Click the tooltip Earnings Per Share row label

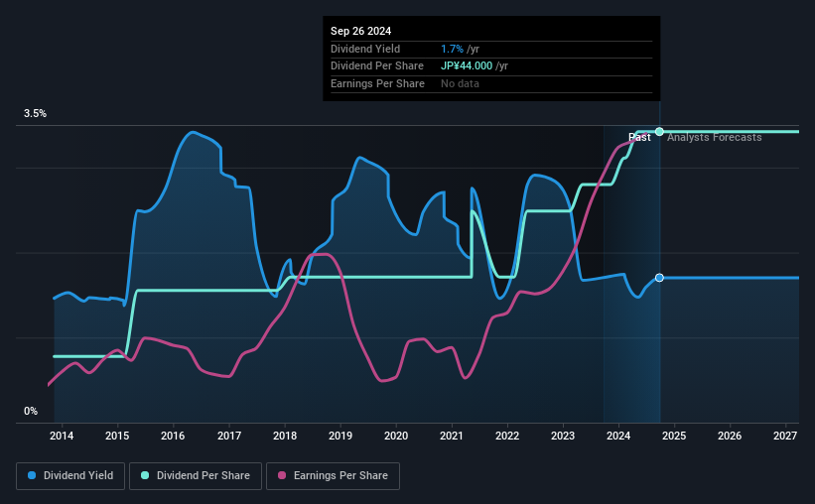pos(377,83)
